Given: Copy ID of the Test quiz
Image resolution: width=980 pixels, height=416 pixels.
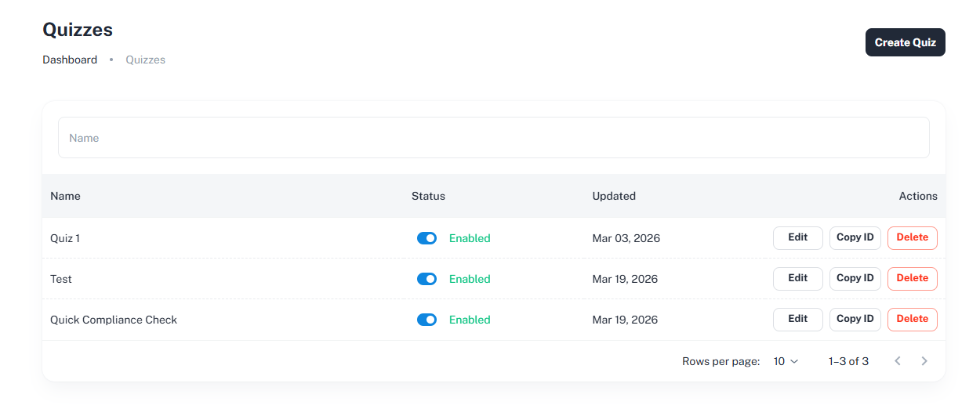Looking at the screenshot, I should pos(855,278).
